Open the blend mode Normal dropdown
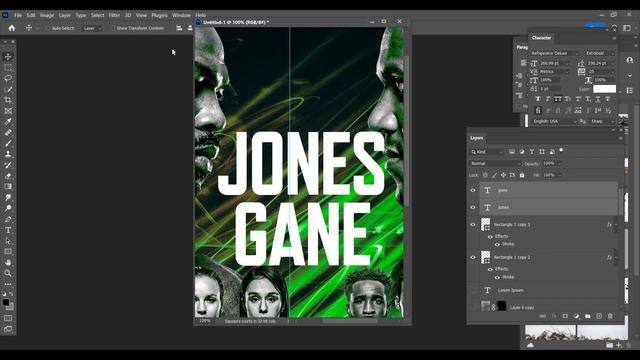This screenshot has width=640, height=360. pyautogui.click(x=496, y=164)
